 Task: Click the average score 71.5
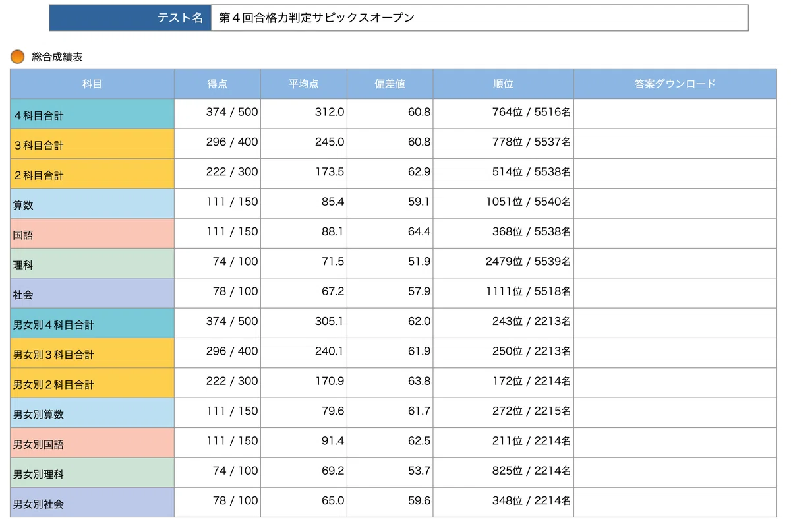pos(333,262)
